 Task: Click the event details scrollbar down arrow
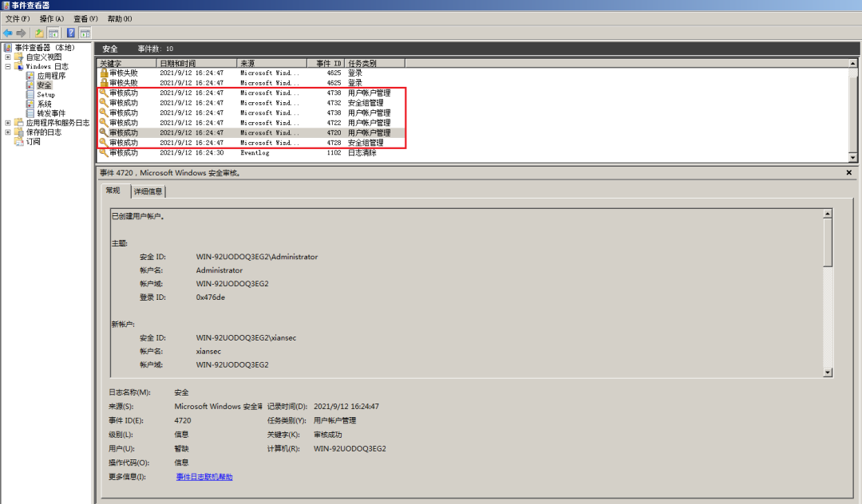[x=828, y=372]
